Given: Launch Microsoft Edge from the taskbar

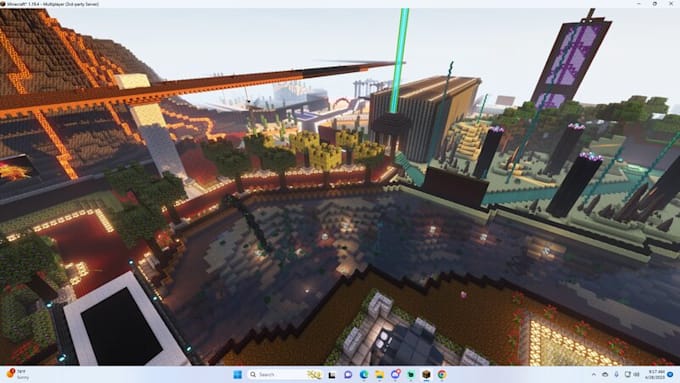Looking at the screenshot, I should tap(364, 375).
